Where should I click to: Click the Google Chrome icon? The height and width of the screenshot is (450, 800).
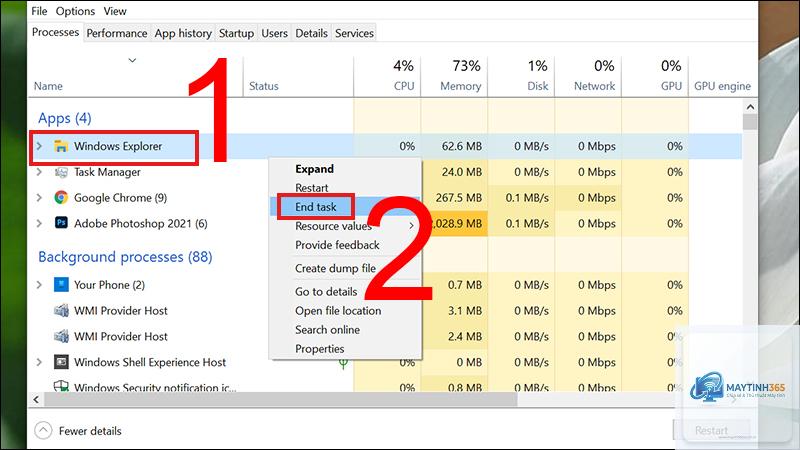point(61,197)
